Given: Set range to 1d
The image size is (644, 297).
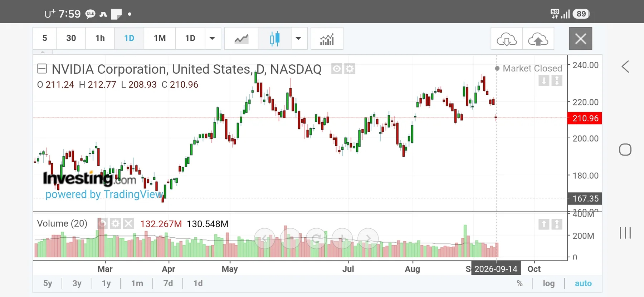Looking at the screenshot, I should (198, 283).
